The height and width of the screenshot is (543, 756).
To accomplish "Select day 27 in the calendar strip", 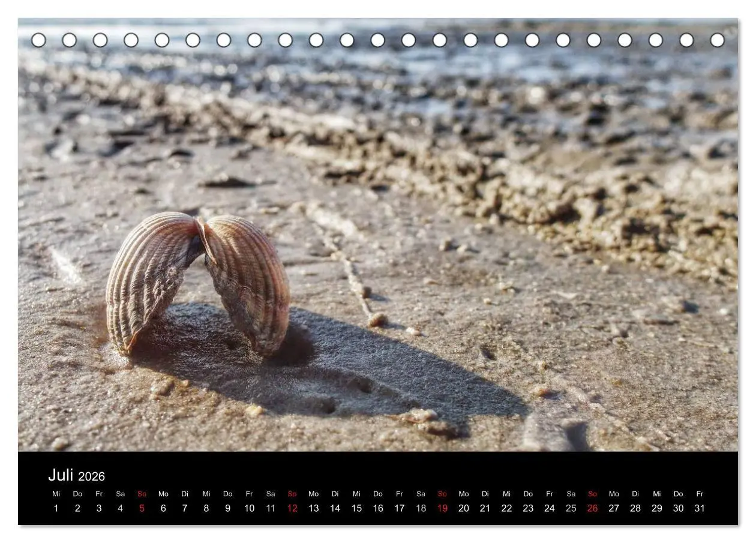I will (x=614, y=508).
